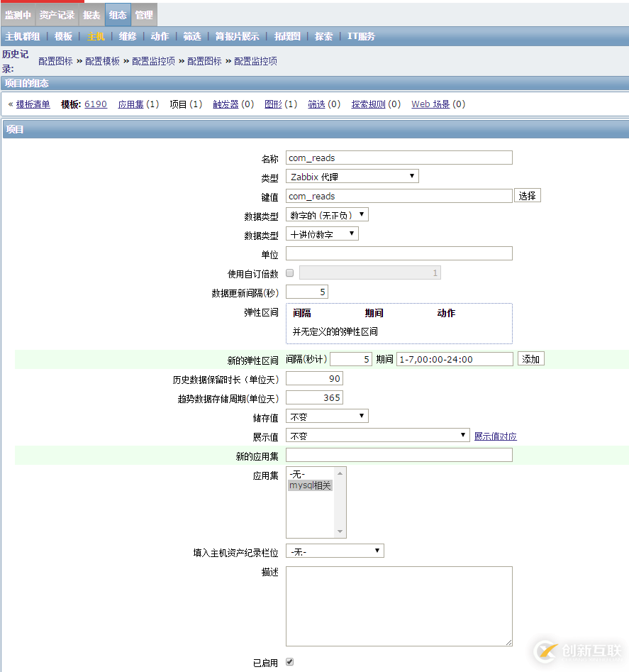
Task: Click the 描述 text area
Action: click(399, 607)
